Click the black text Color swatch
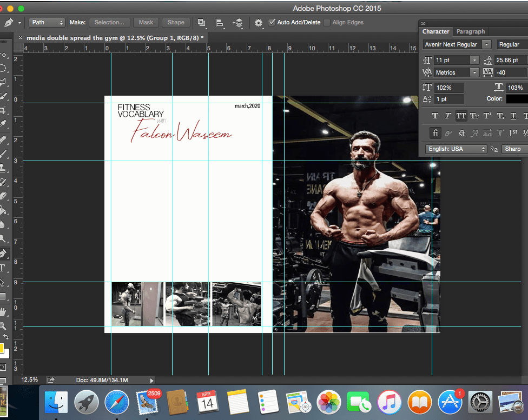Viewport: 528px width, 420px height. coord(517,99)
